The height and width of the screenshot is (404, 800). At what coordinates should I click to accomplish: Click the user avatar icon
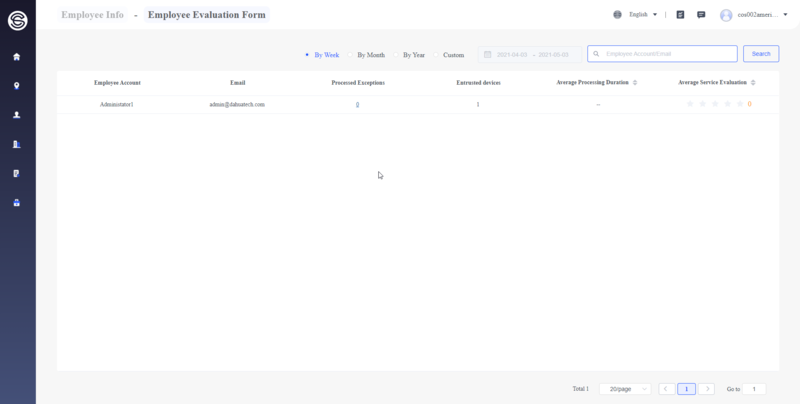click(x=726, y=15)
